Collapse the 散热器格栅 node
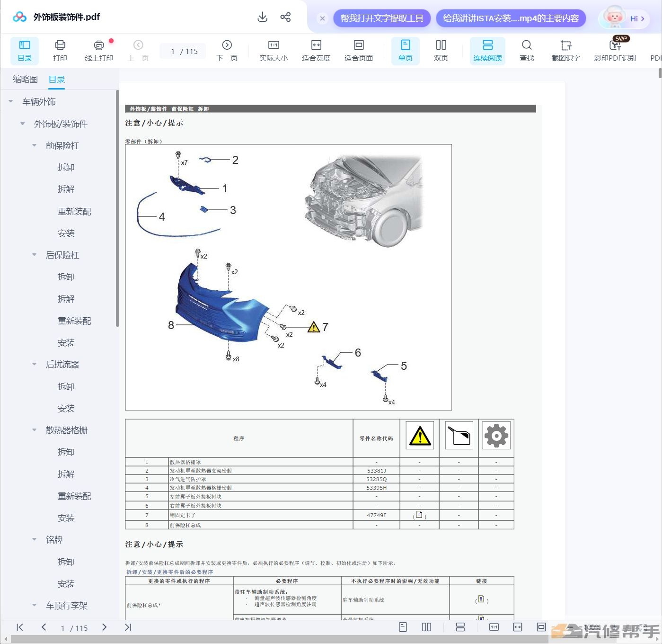 [34, 430]
